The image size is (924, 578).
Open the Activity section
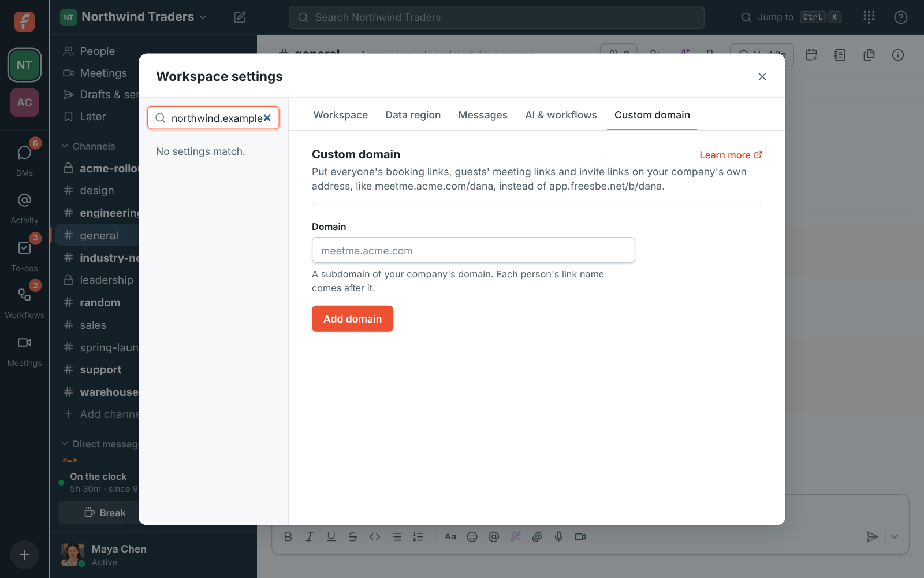[24, 208]
